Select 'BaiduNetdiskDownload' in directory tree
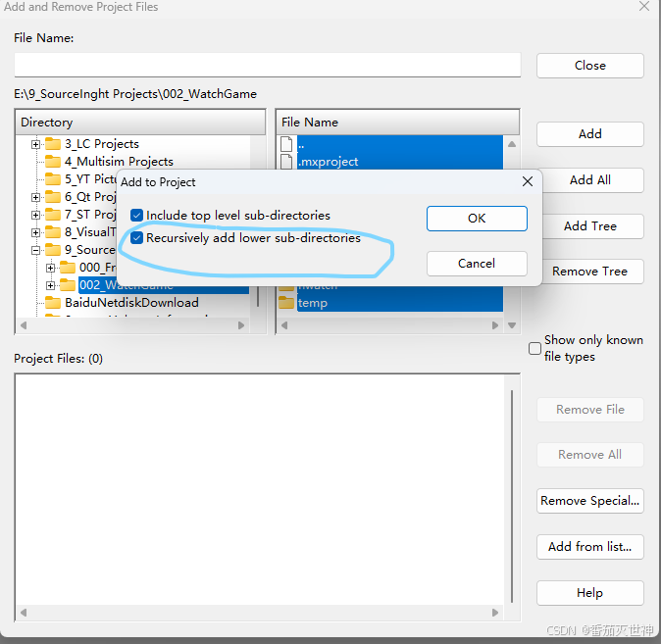 click(131, 303)
